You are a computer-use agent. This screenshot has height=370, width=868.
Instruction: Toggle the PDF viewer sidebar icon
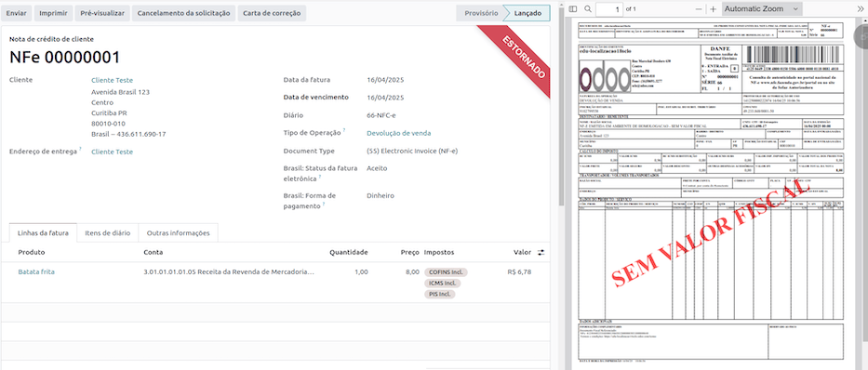pyautogui.click(x=573, y=9)
